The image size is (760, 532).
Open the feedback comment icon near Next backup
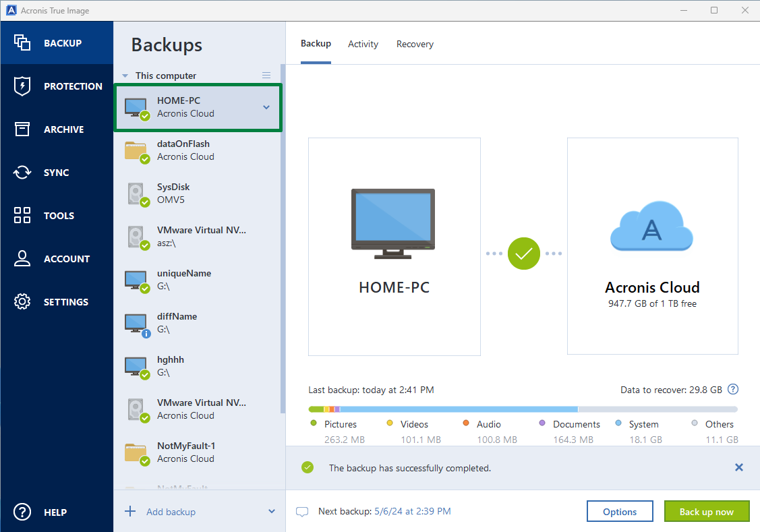(301, 511)
